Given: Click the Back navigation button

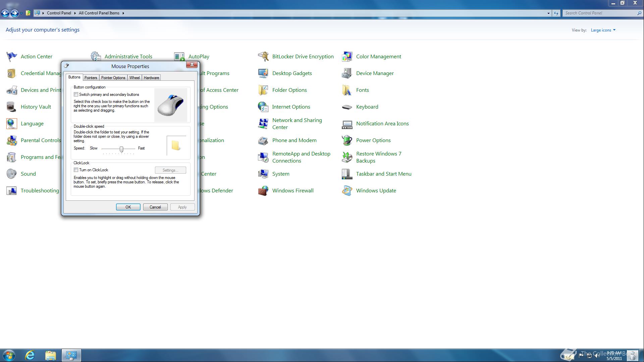Looking at the screenshot, I should (5, 13).
